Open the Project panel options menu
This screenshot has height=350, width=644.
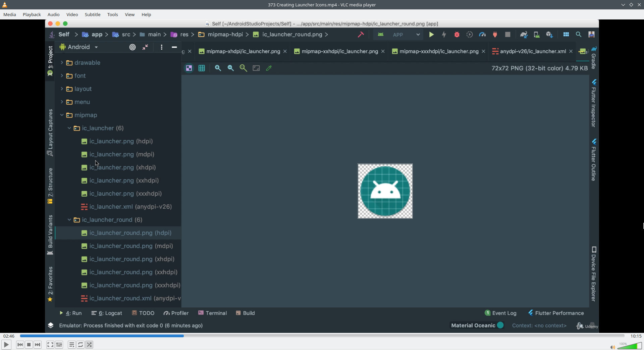[x=162, y=47]
